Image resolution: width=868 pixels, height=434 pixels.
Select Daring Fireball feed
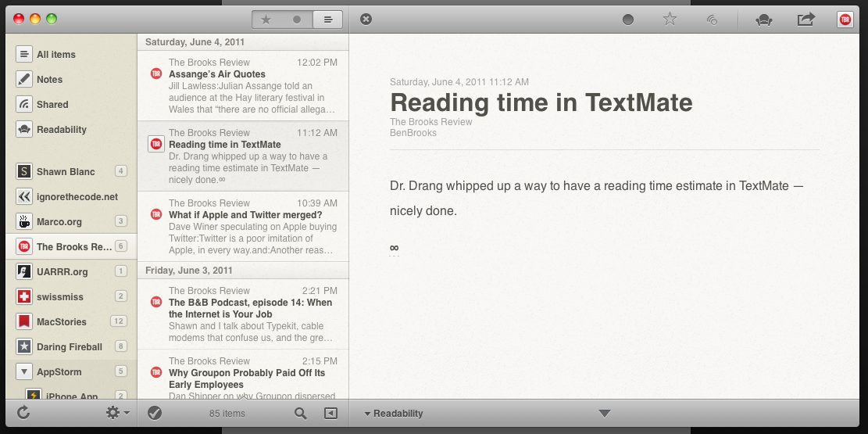71,346
